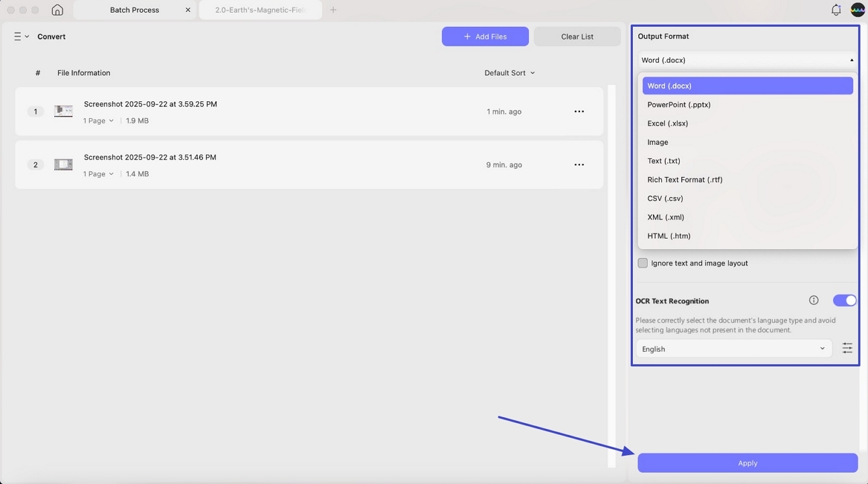Viewport: 868px width, 484px height.
Task: Switch to the Earth's-Magnetic-Field document tab
Action: 261,9
